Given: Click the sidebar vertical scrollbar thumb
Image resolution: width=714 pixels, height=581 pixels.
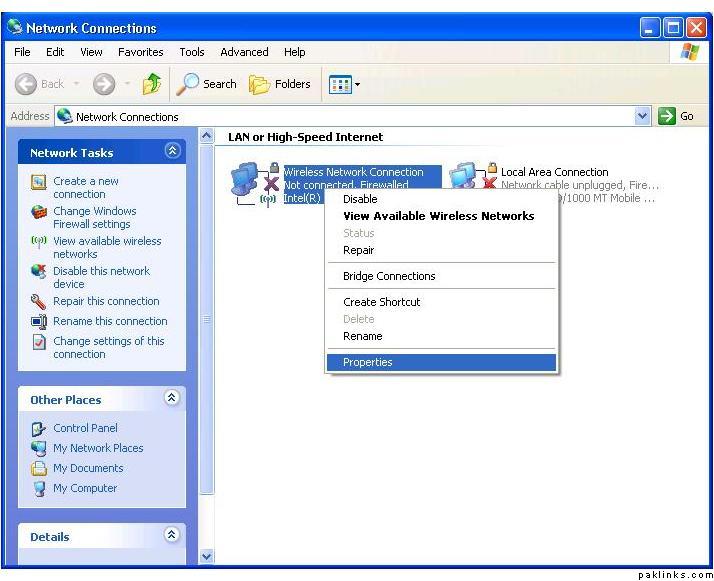Looking at the screenshot, I should pos(207,319).
